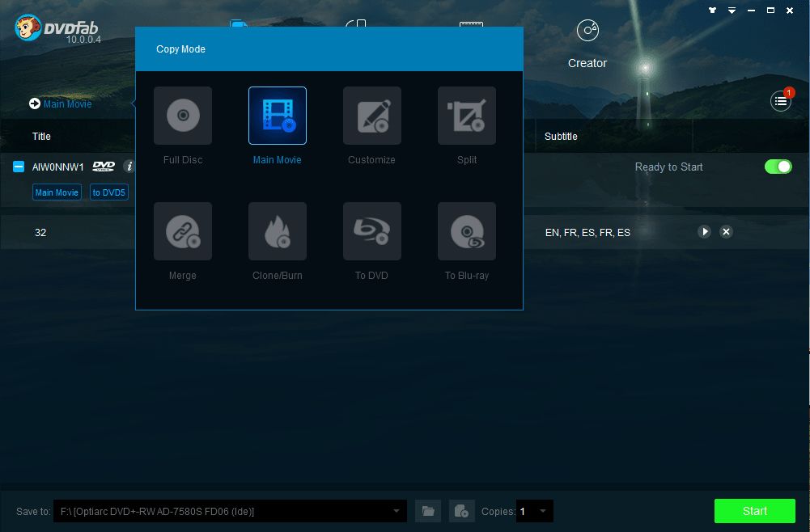Remove title 32 with the X button
The width and height of the screenshot is (810, 532).
pos(726,232)
